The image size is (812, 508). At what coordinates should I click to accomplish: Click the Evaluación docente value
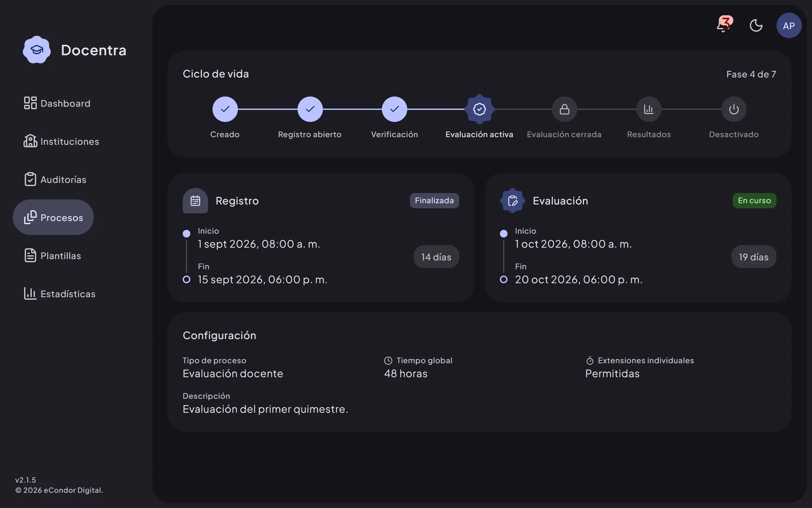[233, 374]
